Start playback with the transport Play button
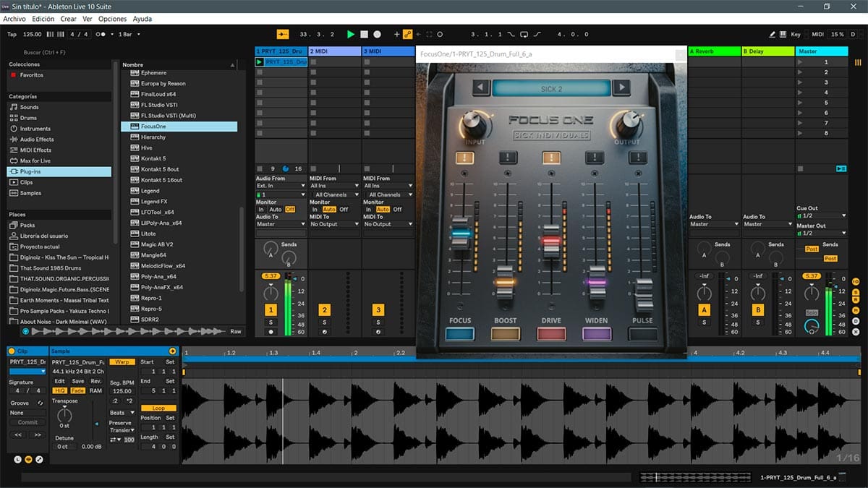The image size is (868, 488). [x=351, y=34]
